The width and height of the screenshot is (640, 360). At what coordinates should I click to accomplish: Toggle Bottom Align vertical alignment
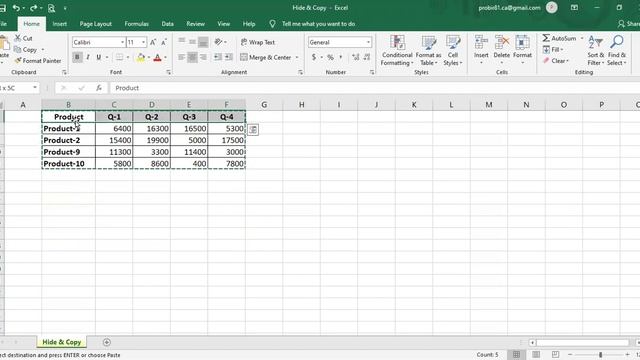click(203, 42)
